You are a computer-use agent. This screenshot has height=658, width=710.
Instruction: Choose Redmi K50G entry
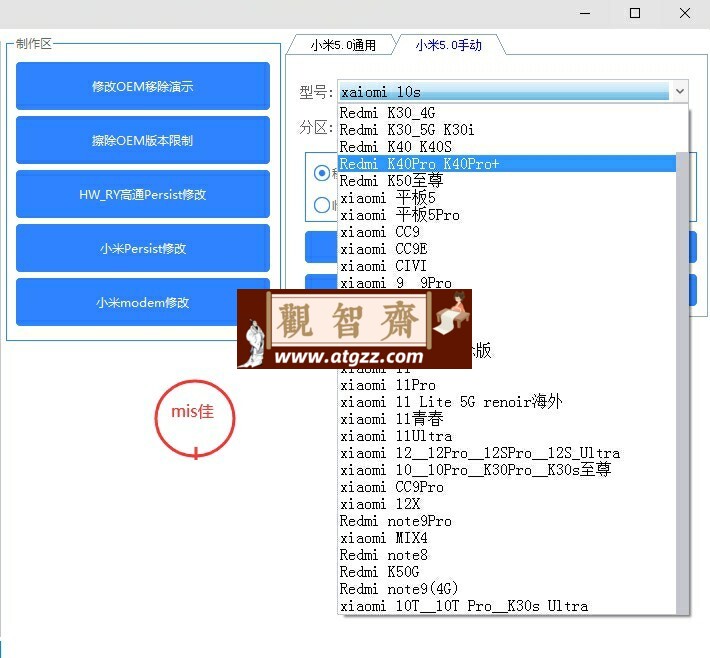(x=507, y=572)
